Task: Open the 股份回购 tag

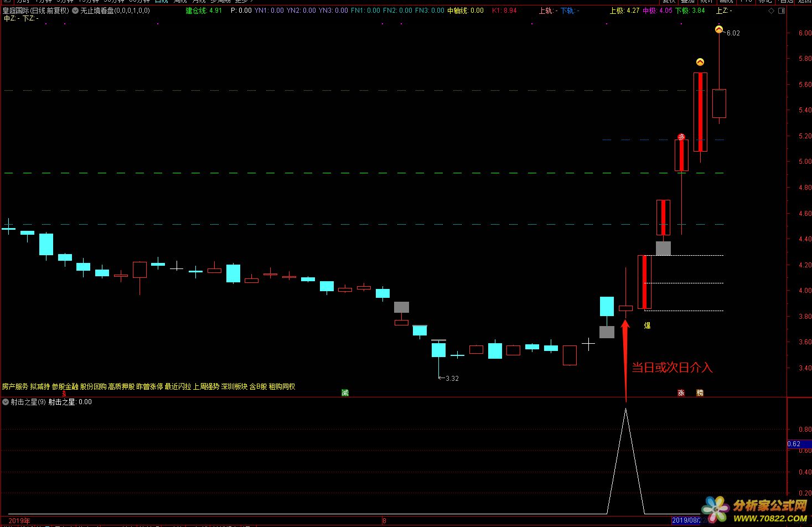Action: (x=93, y=386)
